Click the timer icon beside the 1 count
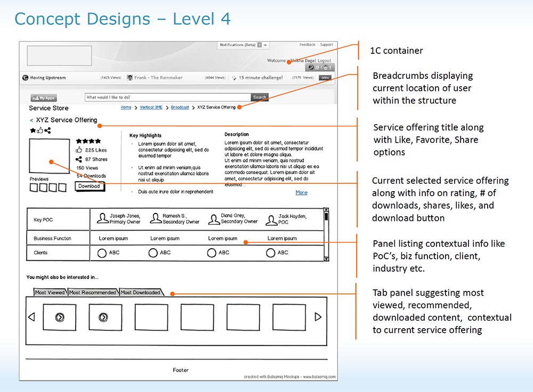Image resolution: width=533 pixels, height=392 pixels. tap(325, 67)
